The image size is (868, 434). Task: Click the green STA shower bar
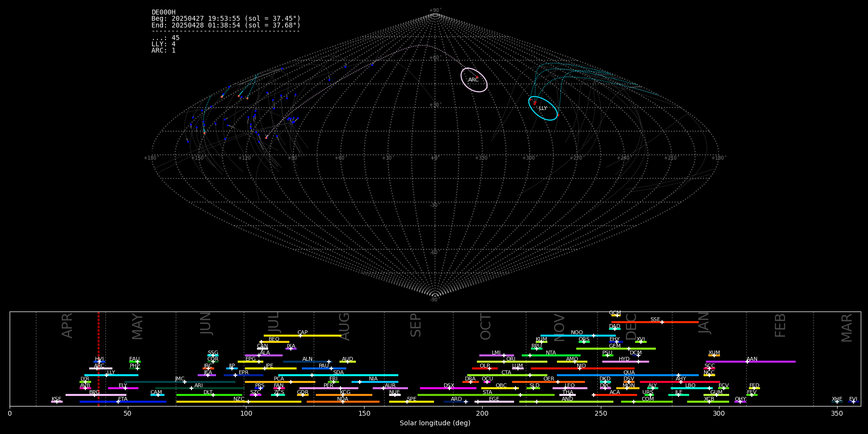click(486, 395)
